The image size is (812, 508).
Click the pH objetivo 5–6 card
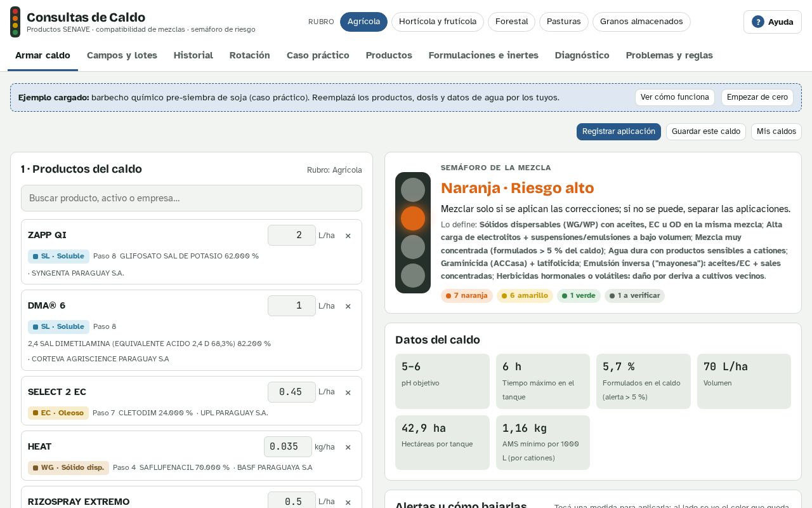click(442, 381)
